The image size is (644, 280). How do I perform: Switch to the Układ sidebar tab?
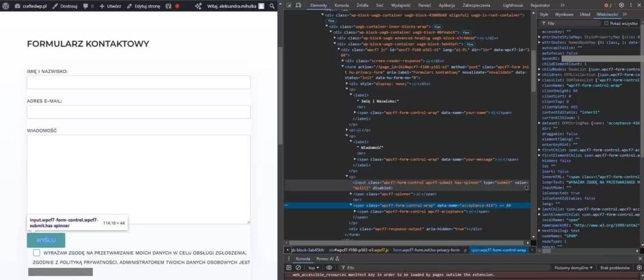(x=585, y=14)
